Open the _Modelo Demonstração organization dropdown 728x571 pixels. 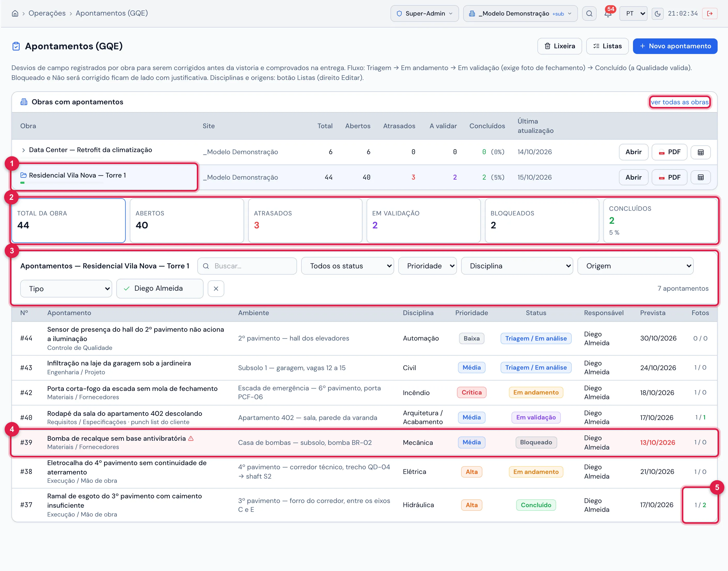[x=520, y=13]
